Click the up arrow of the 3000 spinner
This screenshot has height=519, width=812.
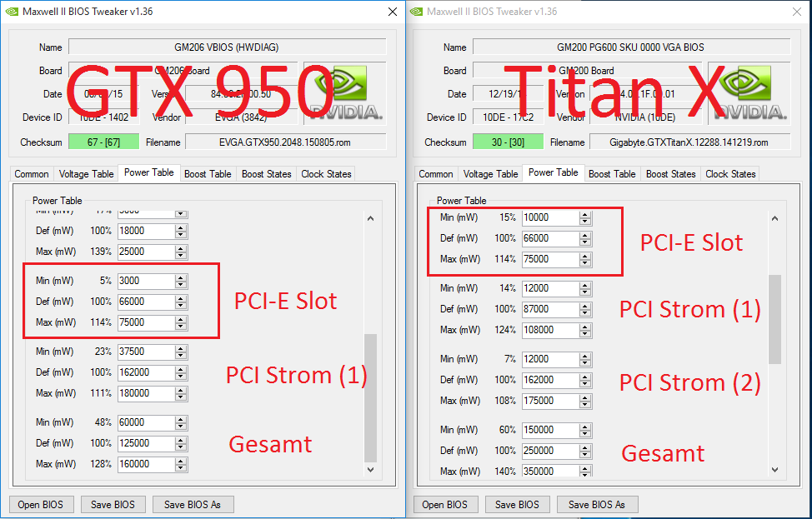click(181, 278)
